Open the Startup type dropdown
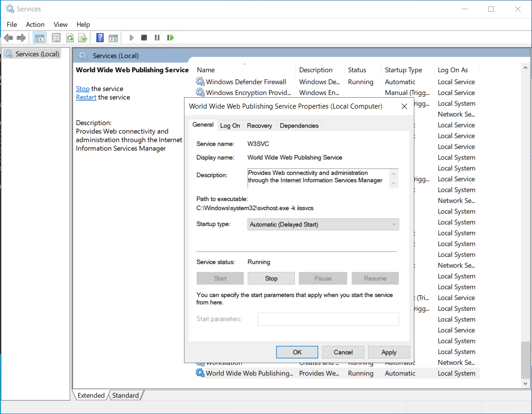Screen dimensions: 532x414 (x=323, y=224)
